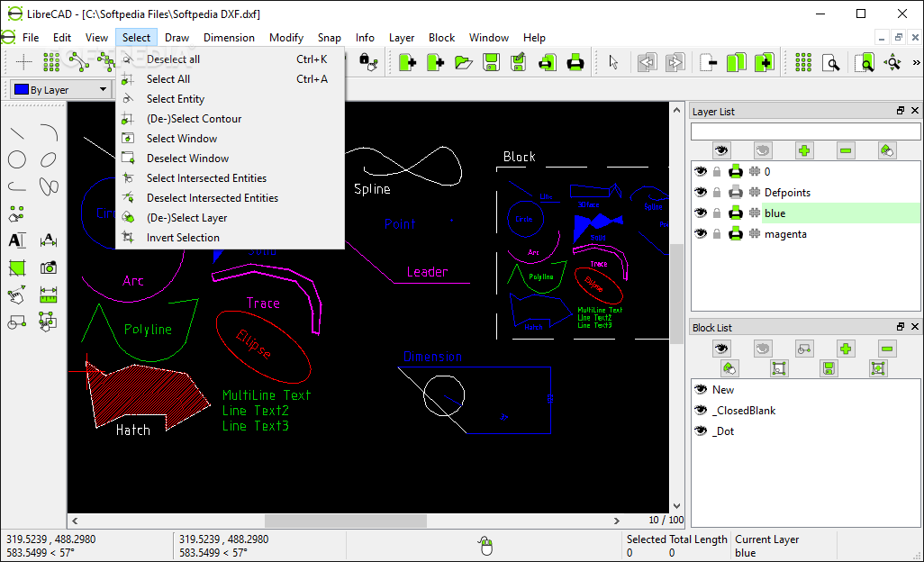Click the Print Preview icon
The width and height of the screenshot is (924, 562).
point(547,62)
